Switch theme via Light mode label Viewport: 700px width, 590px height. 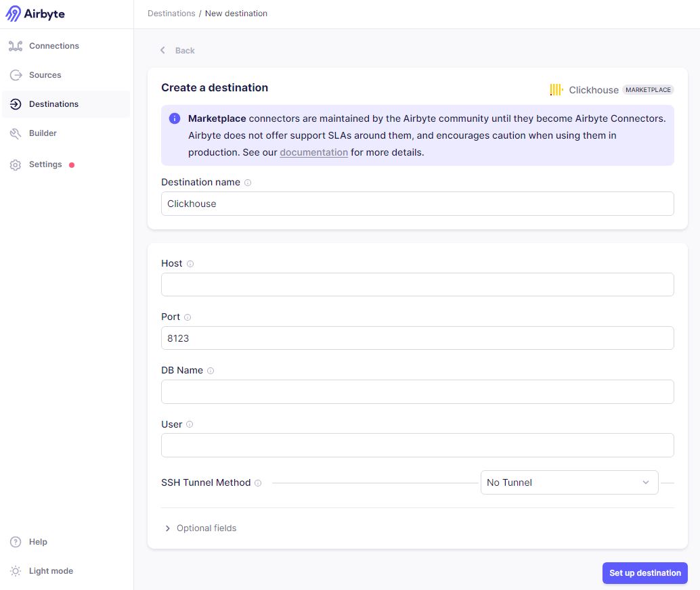pyautogui.click(x=51, y=571)
